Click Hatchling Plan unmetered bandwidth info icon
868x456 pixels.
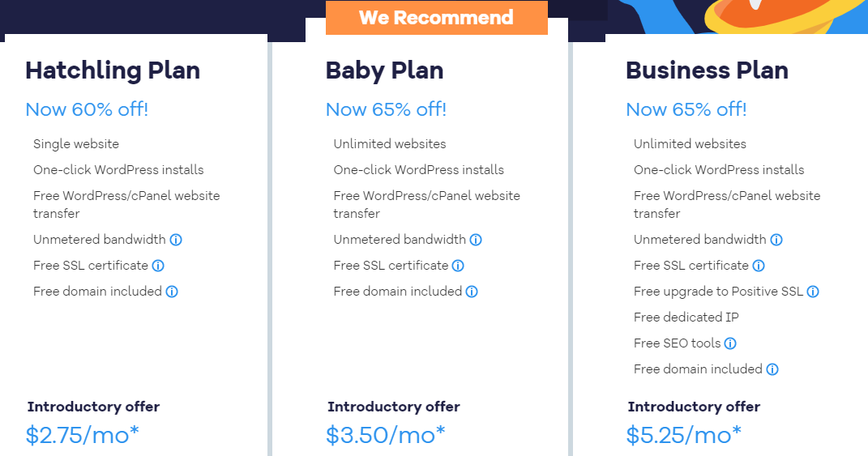tap(176, 240)
